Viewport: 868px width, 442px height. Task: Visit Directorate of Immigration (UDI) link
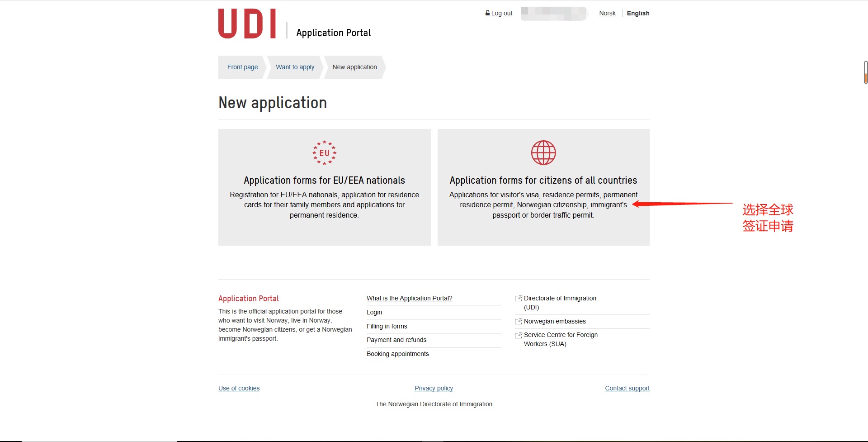point(560,303)
